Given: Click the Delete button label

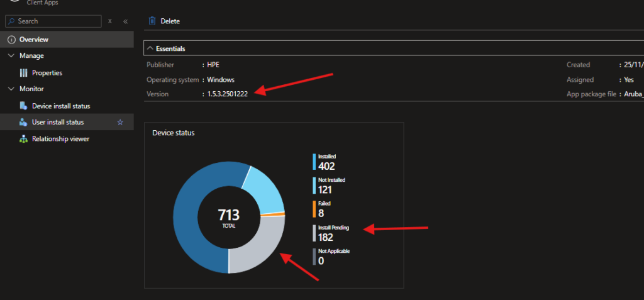Looking at the screenshot, I should 170,21.
